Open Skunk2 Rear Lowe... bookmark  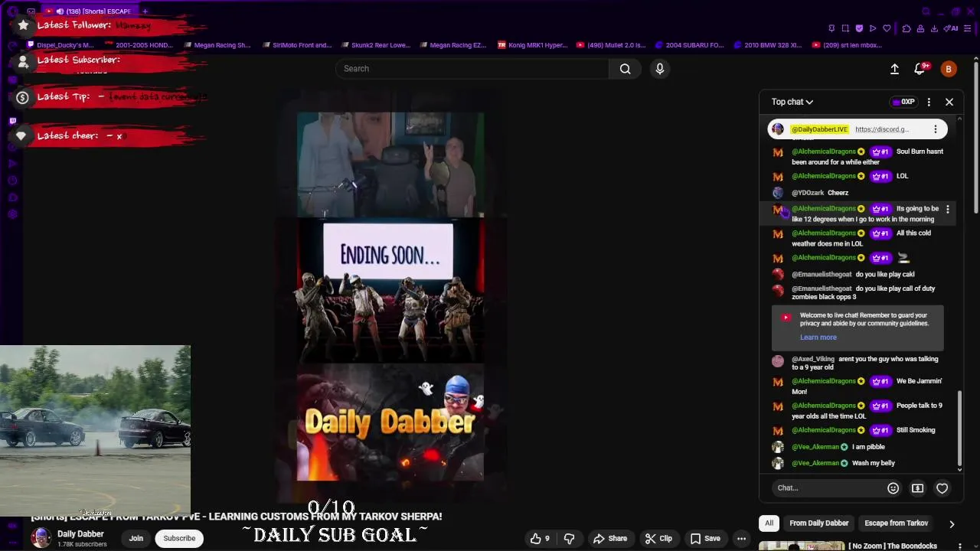pos(377,45)
